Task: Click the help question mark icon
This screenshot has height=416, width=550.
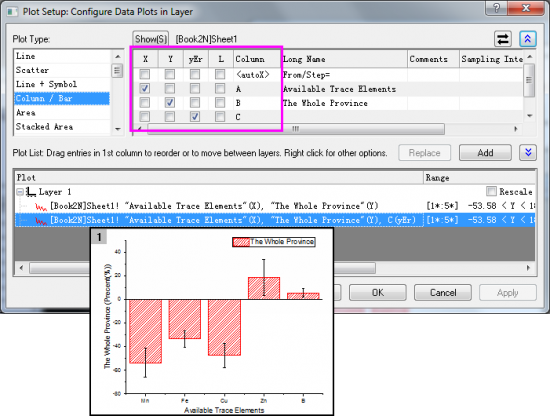Action: [496, 8]
